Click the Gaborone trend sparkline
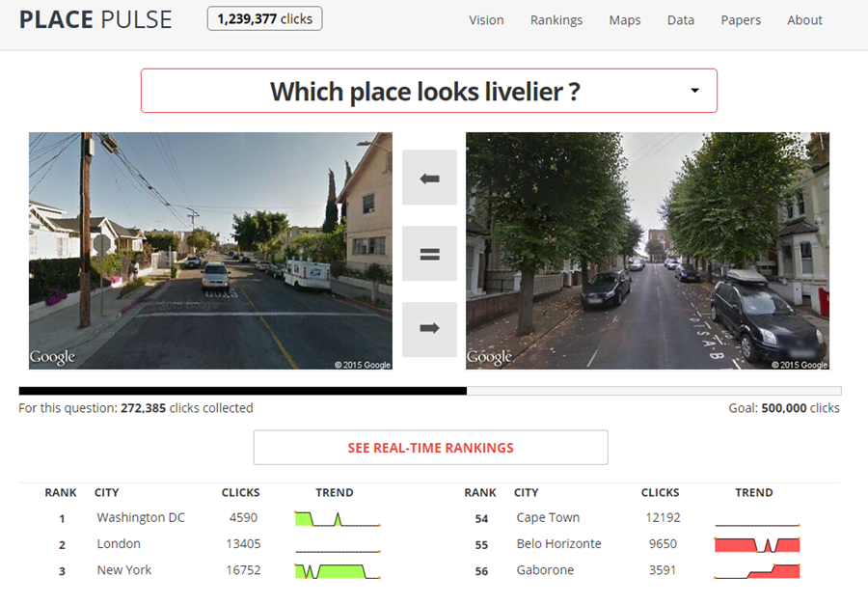Image resolution: width=868 pixels, height=605 pixels. [x=757, y=571]
